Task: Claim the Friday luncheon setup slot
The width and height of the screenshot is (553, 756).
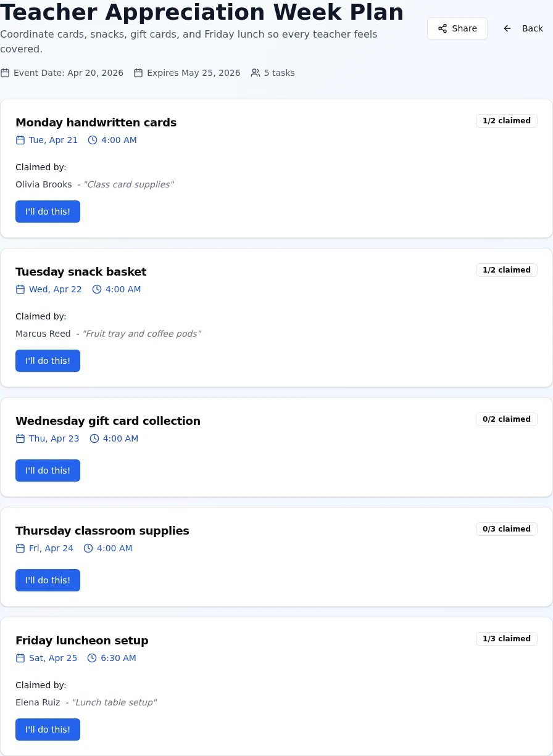Action: [48, 729]
